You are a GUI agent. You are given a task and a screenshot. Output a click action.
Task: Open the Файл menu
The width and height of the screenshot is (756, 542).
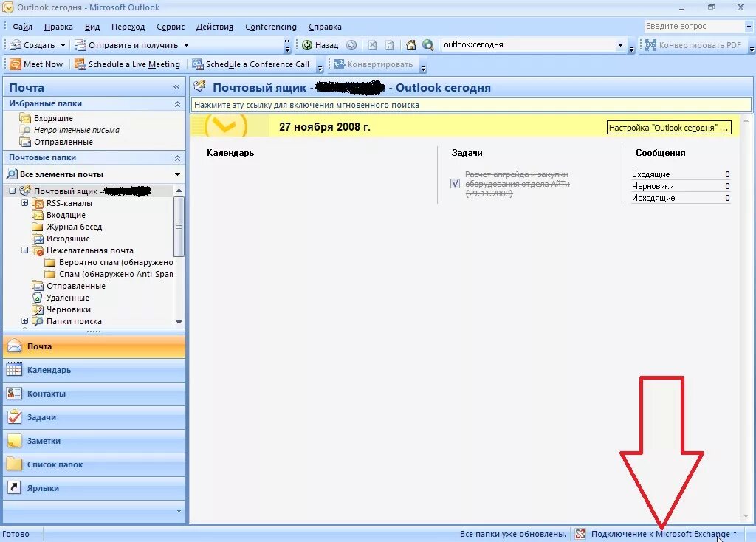coord(22,27)
